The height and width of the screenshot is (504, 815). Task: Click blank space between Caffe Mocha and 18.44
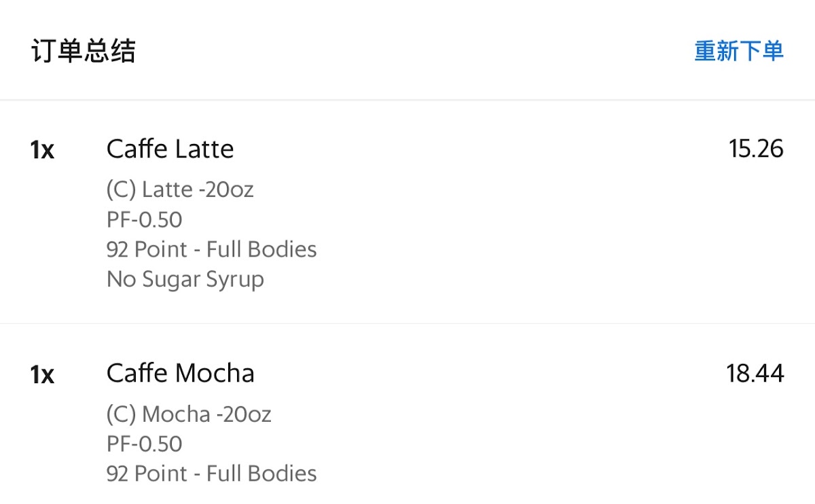pyautogui.click(x=489, y=373)
